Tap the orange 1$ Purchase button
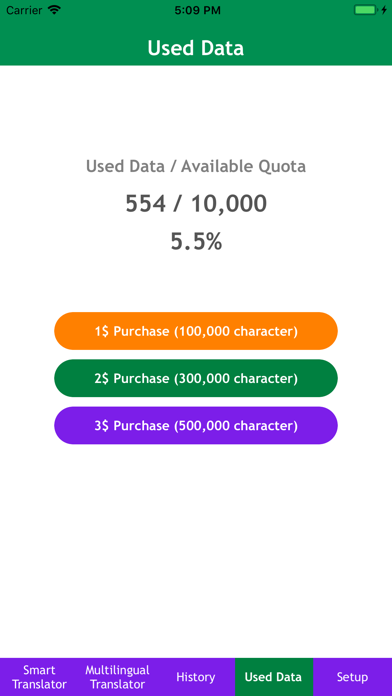 [x=196, y=331]
